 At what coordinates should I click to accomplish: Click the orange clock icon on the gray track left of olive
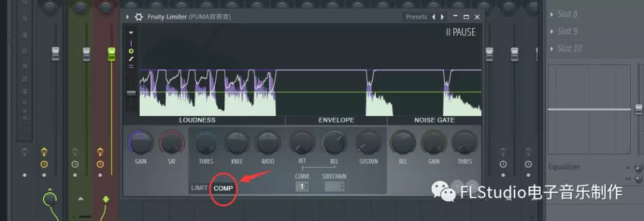(44, 164)
